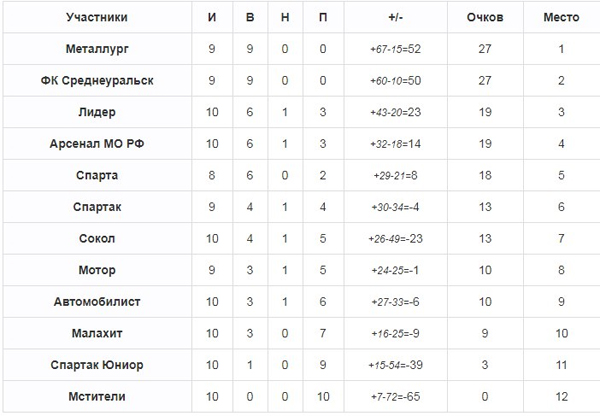
Task: Select the ФК Среднеуральск team name
Action: point(97,80)
